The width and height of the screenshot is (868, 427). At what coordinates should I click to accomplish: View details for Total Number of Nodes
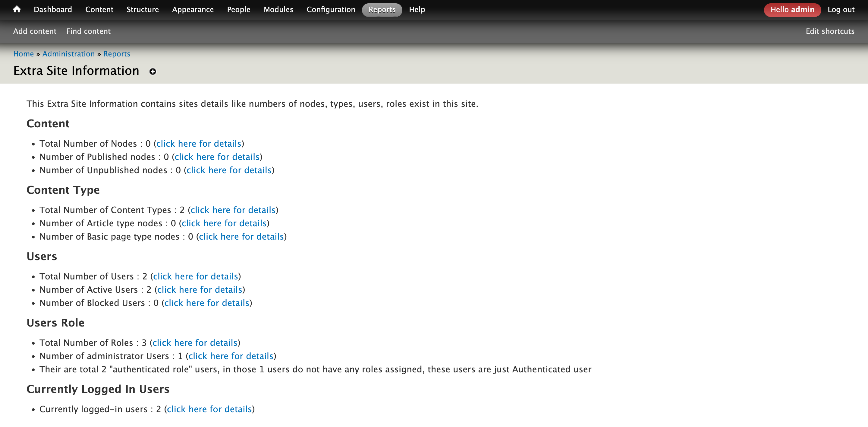pos(199,143)
